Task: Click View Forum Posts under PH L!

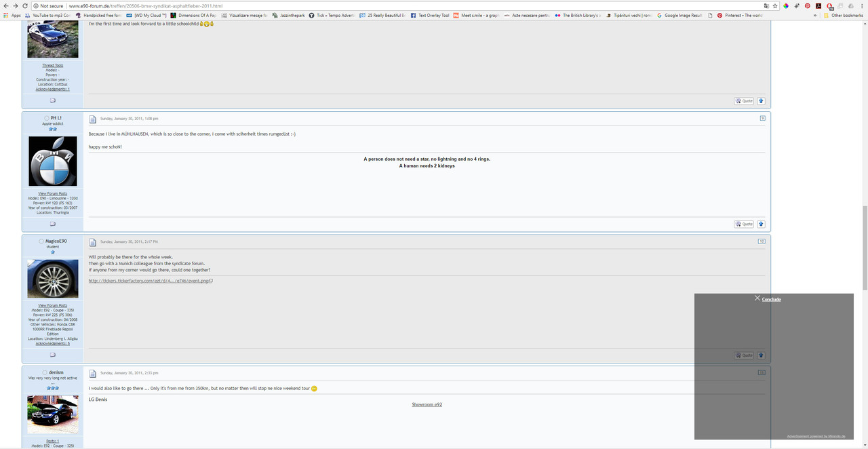Action: pyautogui.click(x=53, y=193)
